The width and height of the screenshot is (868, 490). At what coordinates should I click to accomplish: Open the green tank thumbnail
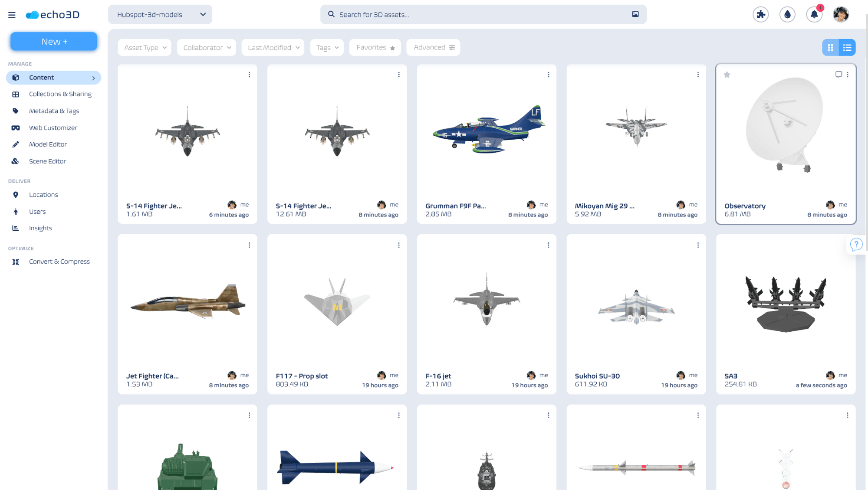[x=187, y=467]
